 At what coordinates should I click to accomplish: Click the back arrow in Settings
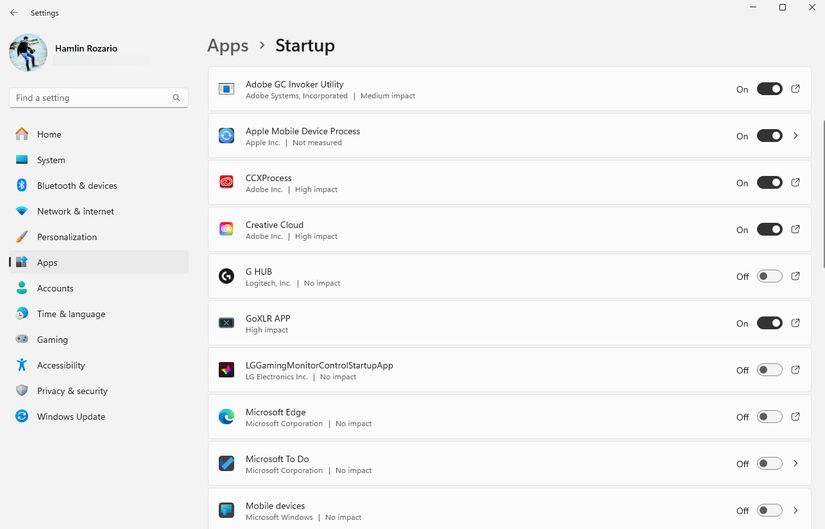point(14,13)
